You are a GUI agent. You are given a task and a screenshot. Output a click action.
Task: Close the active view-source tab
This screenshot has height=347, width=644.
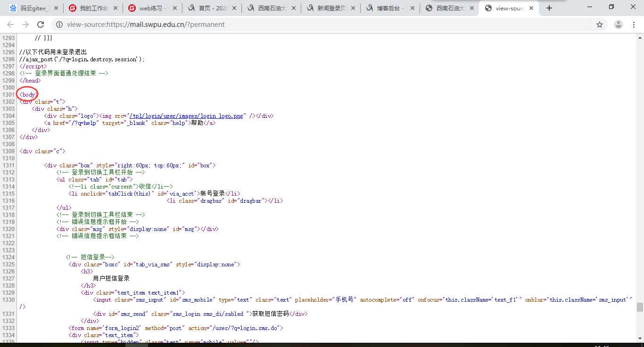[532, 8]
